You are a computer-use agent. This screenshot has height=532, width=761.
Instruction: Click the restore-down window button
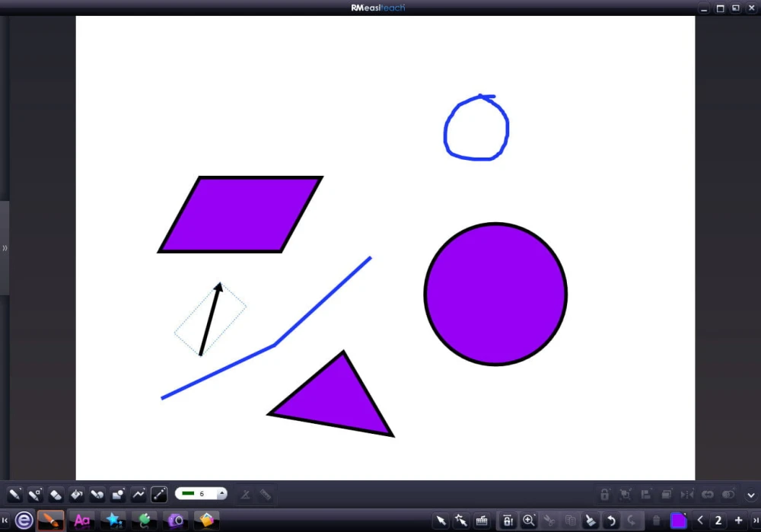pos(736,8)
